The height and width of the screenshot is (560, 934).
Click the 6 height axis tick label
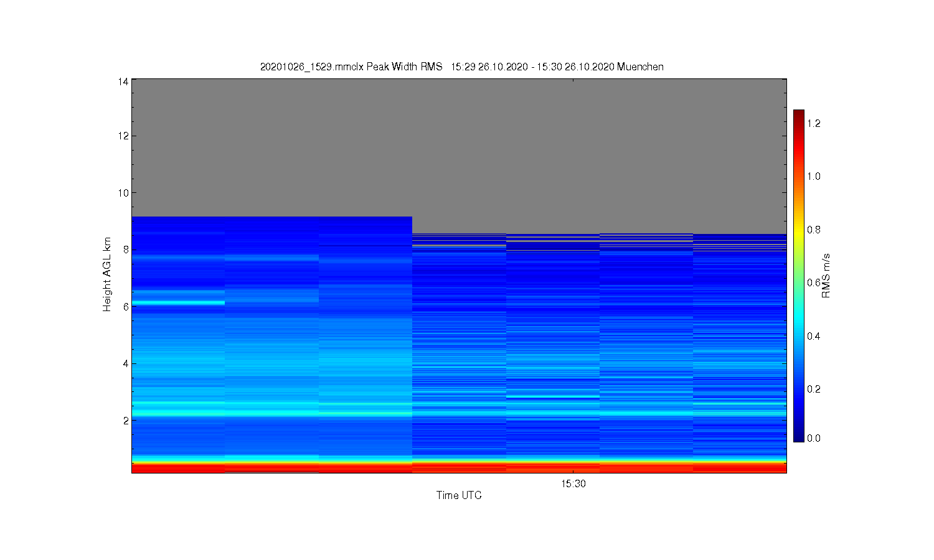pos(125,307)
